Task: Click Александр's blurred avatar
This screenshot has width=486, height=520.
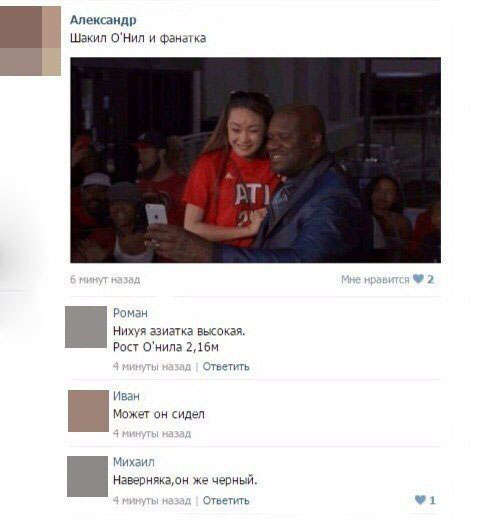Action: [x=30, y=41]
